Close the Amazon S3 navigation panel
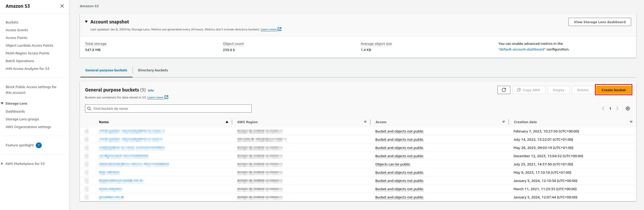644x210 pixels. [x=62, y=6]
